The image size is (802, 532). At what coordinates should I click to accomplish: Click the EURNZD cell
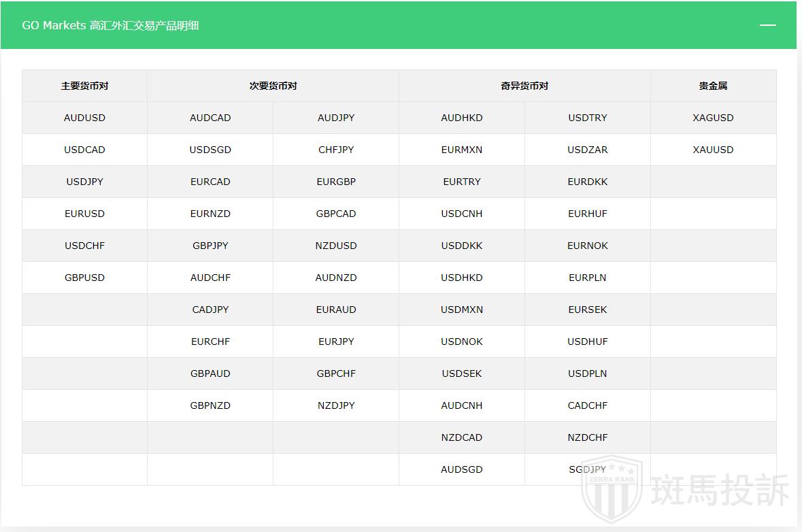coord(210,214)
